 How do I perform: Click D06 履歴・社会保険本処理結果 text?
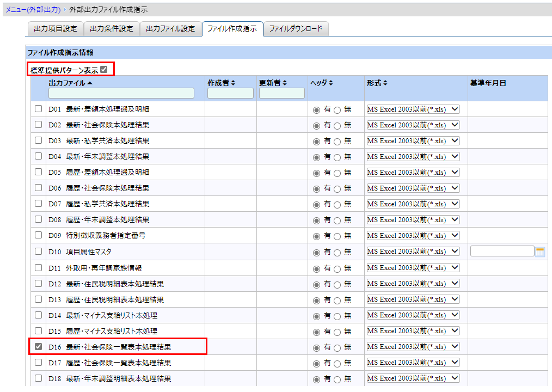[99, 188]
